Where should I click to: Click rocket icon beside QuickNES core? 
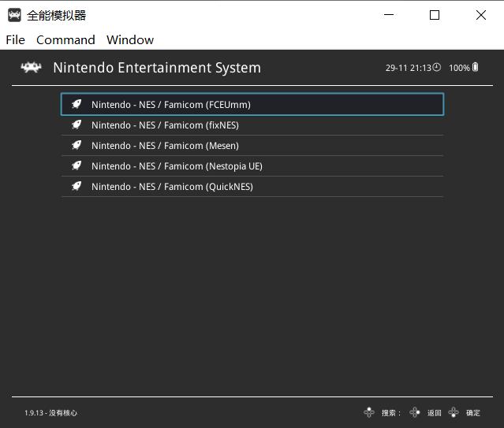tap(77, 186)
